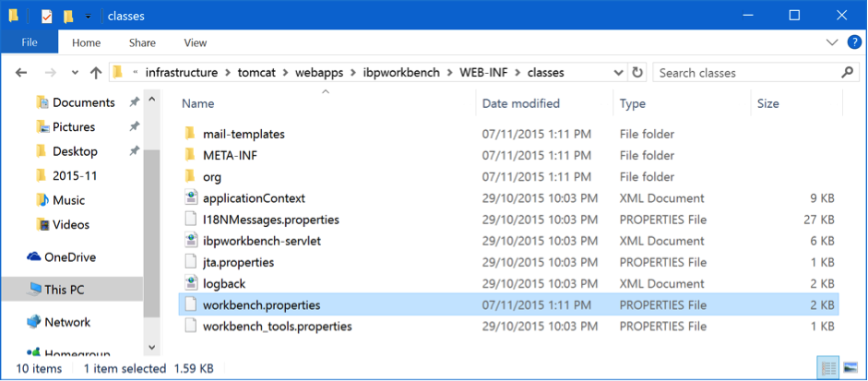Switch to the Share ribbon tab
The height and width of the screenshot is (381, 868).
click(x=142, y=42)
